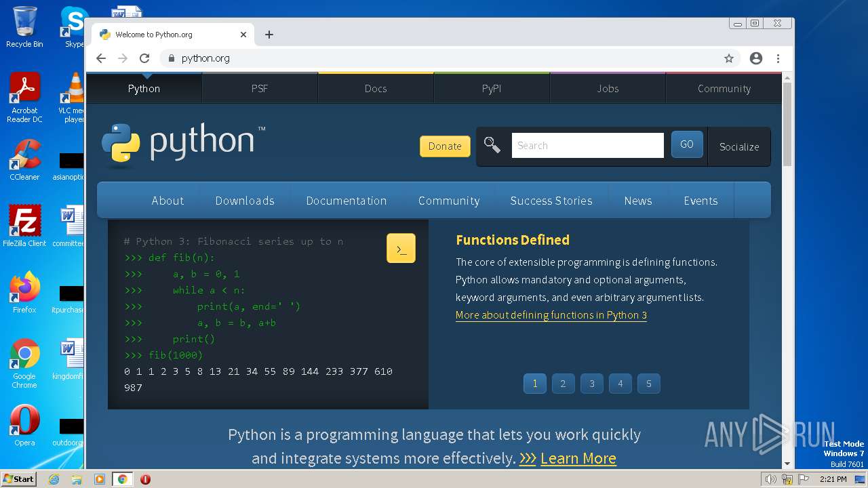Open FileZilla Client desktop shortcut
This screenshot has height=488, width=868.
point(24,226)
